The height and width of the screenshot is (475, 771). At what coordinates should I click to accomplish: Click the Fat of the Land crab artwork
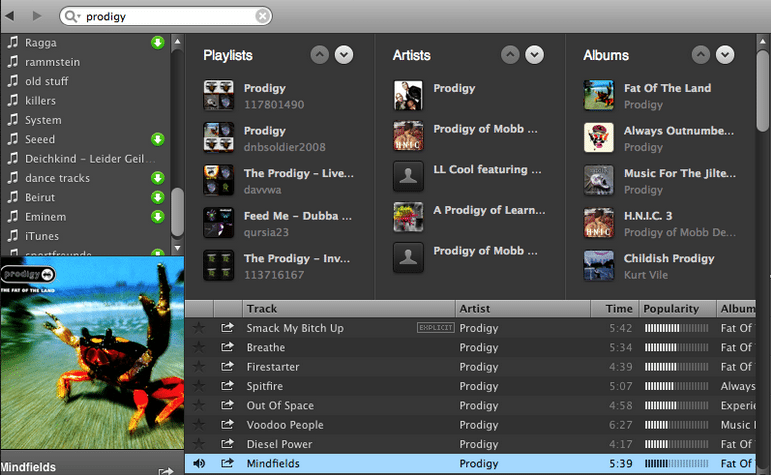pos(92,353)
